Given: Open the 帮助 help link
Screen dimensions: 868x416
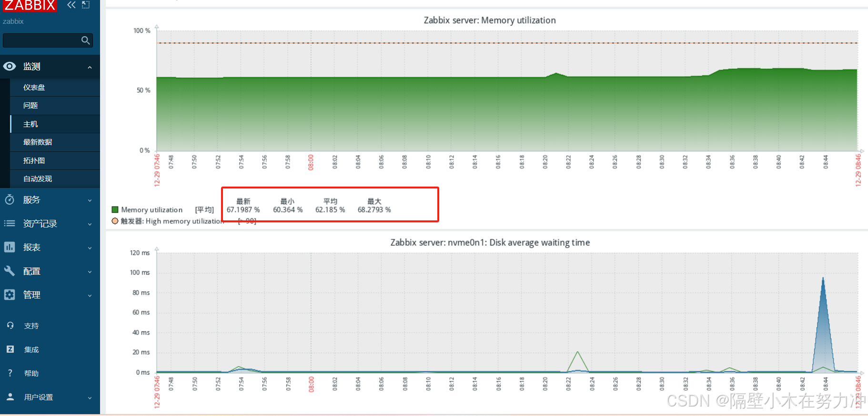Looking at the screenshot, I should point(31,374).
